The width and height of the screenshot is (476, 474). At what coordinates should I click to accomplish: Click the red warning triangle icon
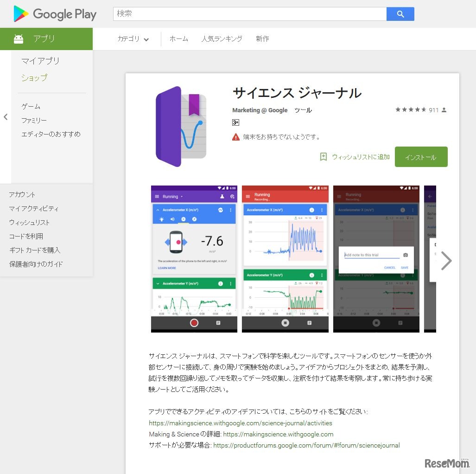[x=236, y=137]
